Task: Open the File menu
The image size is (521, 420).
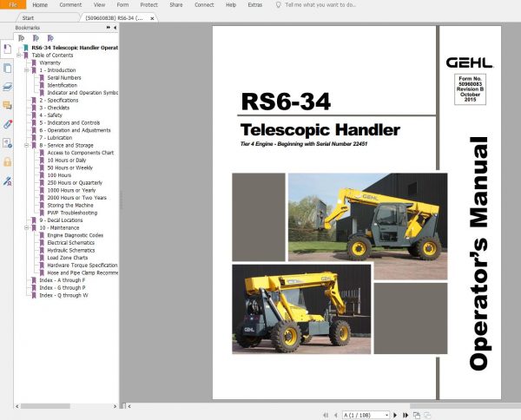Action: click(x=13, y=4)
